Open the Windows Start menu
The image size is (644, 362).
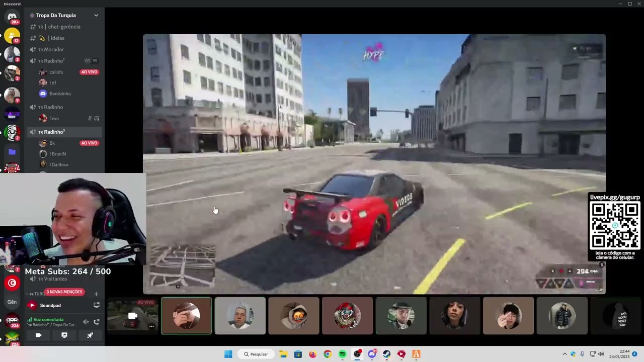click(228, 354)
